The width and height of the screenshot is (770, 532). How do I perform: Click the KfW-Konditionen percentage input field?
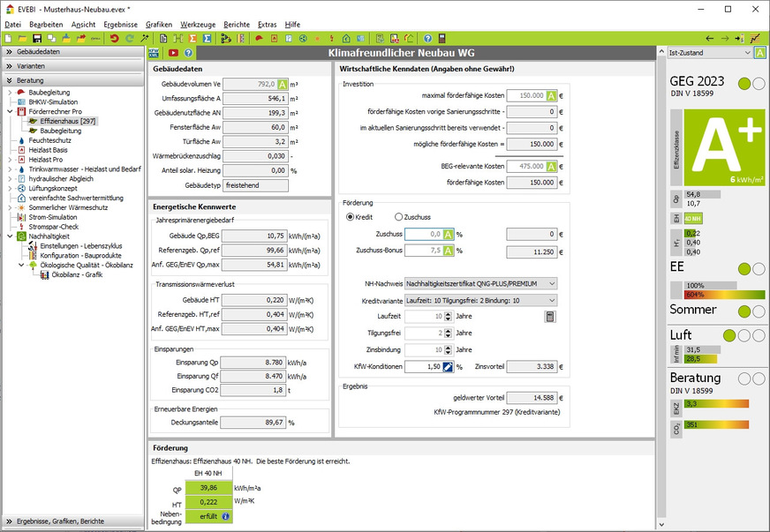click(x=422, y=366)
